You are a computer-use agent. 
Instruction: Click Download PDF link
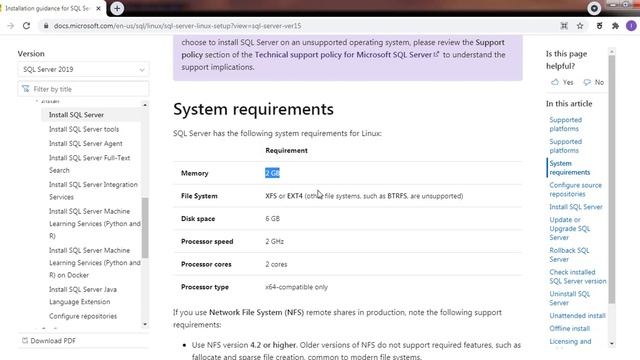[x=53, y=340]
